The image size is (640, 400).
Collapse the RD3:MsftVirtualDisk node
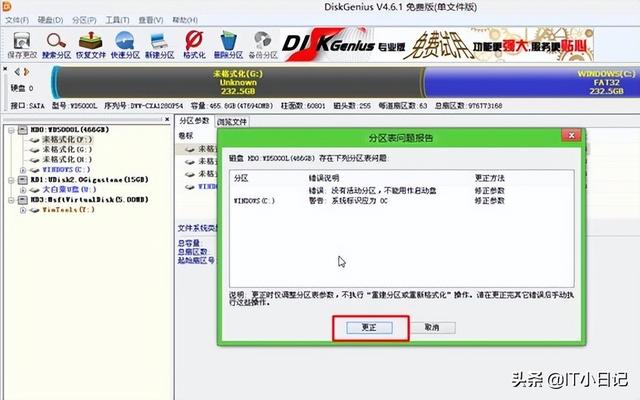pyautogui.click(x=11, y=200)
